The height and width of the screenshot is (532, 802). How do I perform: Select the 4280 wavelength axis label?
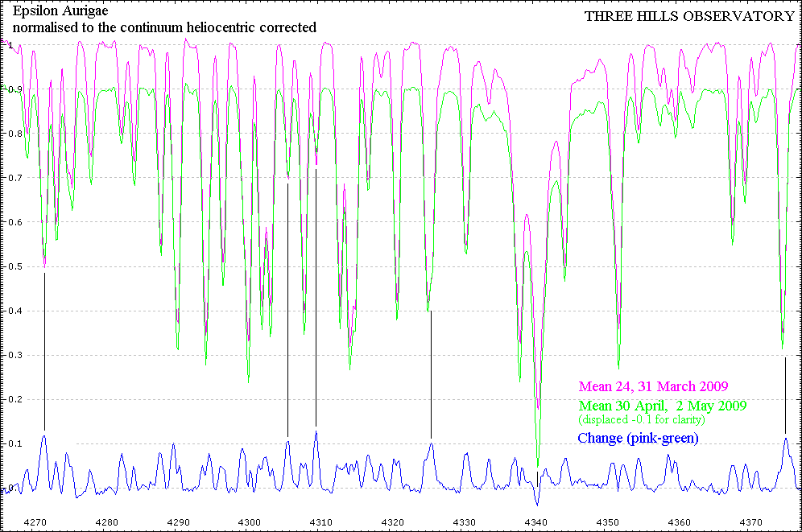click(x=107, y=522)
